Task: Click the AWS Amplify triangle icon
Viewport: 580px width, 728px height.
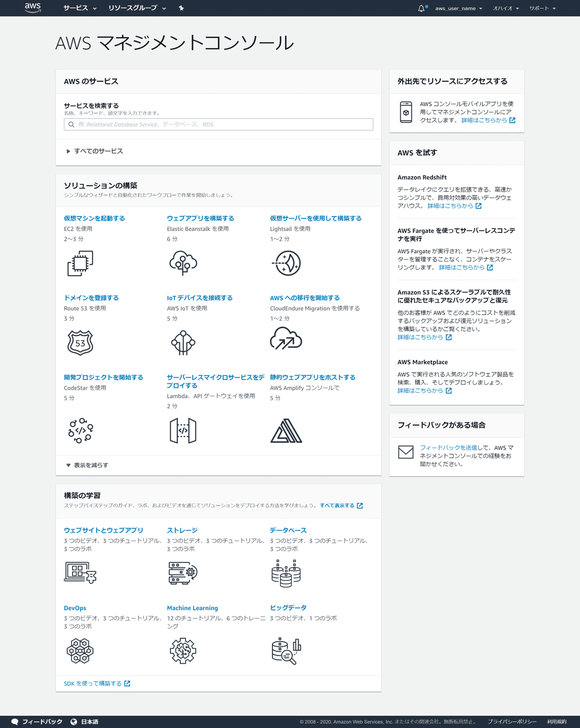Action: pyautogui.click(x=286, y=431)
